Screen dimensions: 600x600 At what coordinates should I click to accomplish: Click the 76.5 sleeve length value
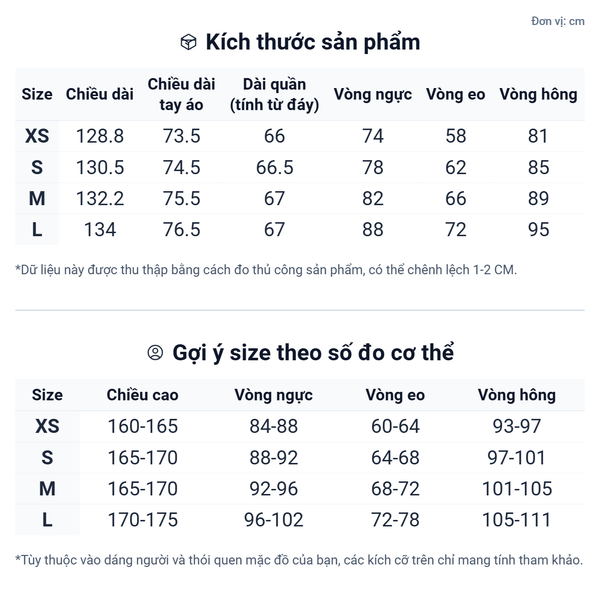click(182, 230)
